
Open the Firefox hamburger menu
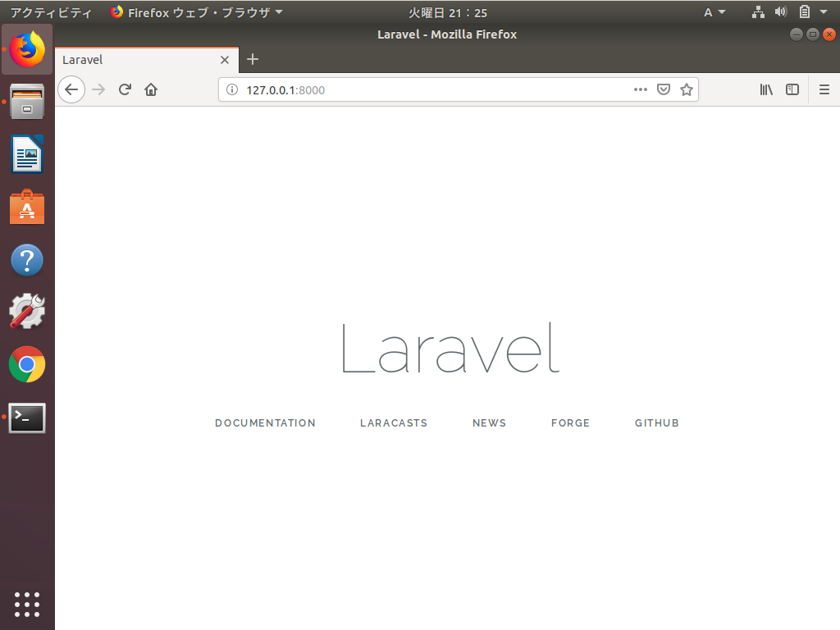[824, 89]
